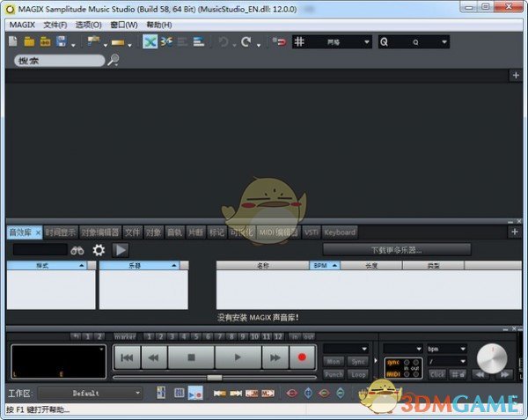The height and width of the screenshot is (420, 528).
Task: Click the highlighted play-record icon in bottom bar
Action: point(195,393)
